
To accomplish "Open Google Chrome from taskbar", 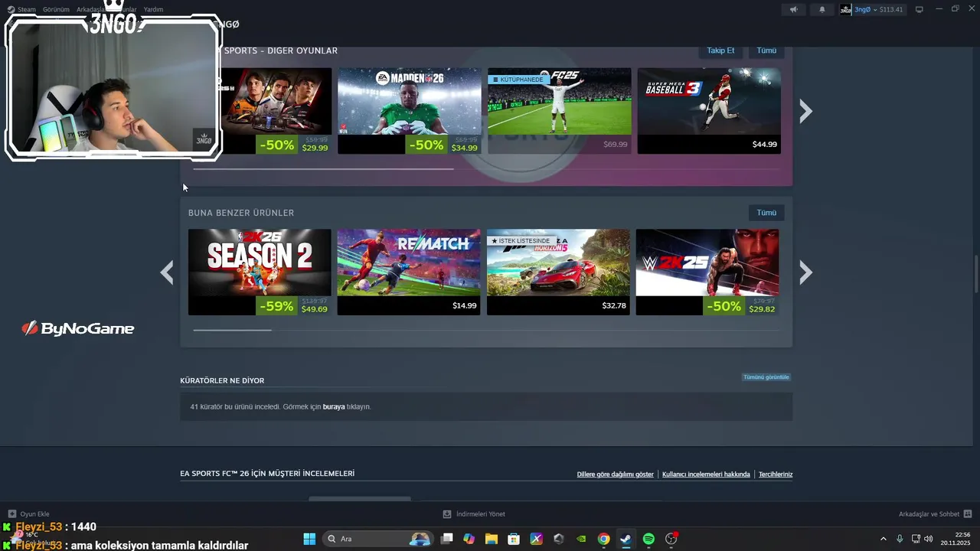I will tap(603, 539).
